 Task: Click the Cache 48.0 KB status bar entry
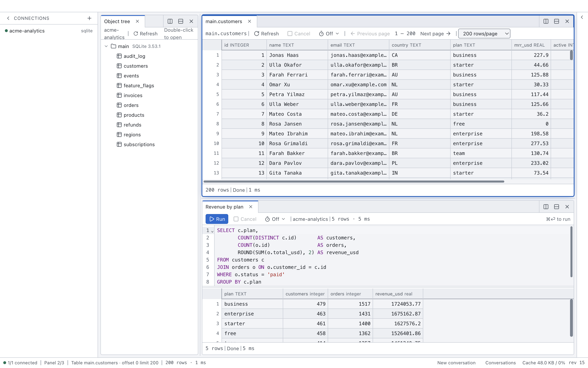pyautogui.click(x=543, y=363)
